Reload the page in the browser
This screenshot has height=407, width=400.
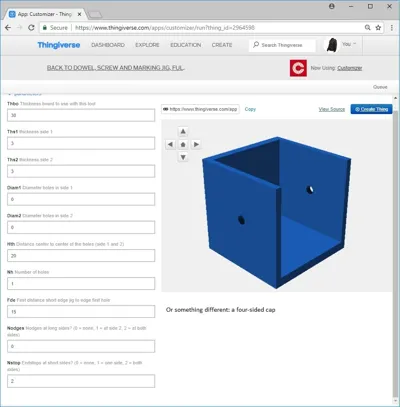pos(31,28)
